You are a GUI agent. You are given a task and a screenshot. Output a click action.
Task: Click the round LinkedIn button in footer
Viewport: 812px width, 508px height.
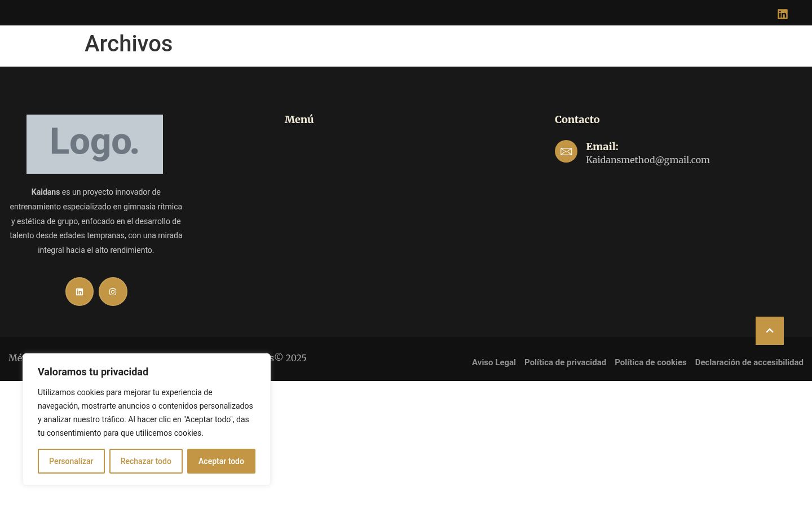(x=80, y=292)
